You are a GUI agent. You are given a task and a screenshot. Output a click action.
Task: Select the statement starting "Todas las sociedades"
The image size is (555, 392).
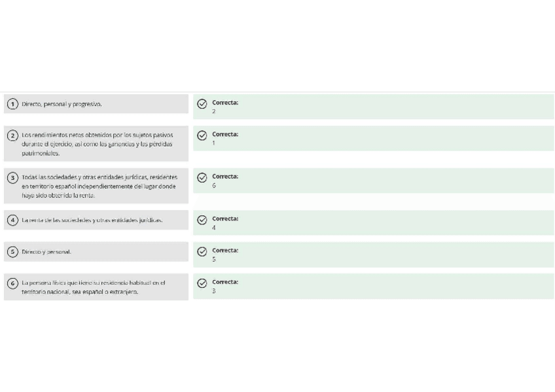(99, 186)
